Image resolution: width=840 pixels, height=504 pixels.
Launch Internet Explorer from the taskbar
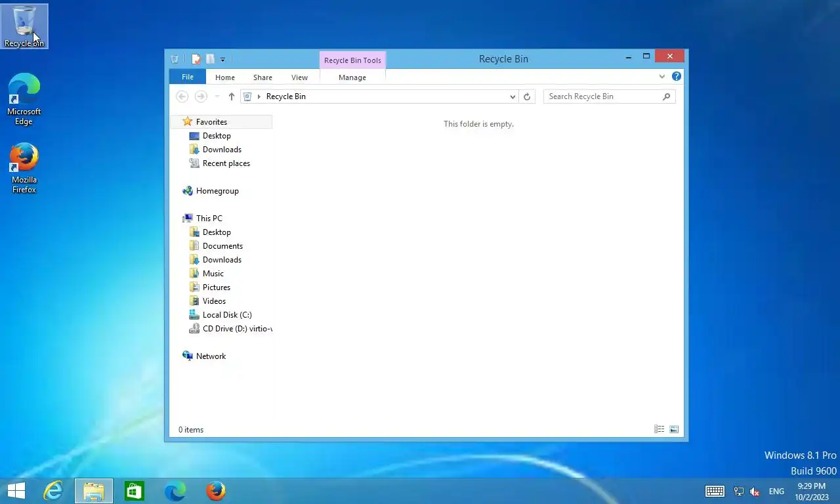(52, 491)
